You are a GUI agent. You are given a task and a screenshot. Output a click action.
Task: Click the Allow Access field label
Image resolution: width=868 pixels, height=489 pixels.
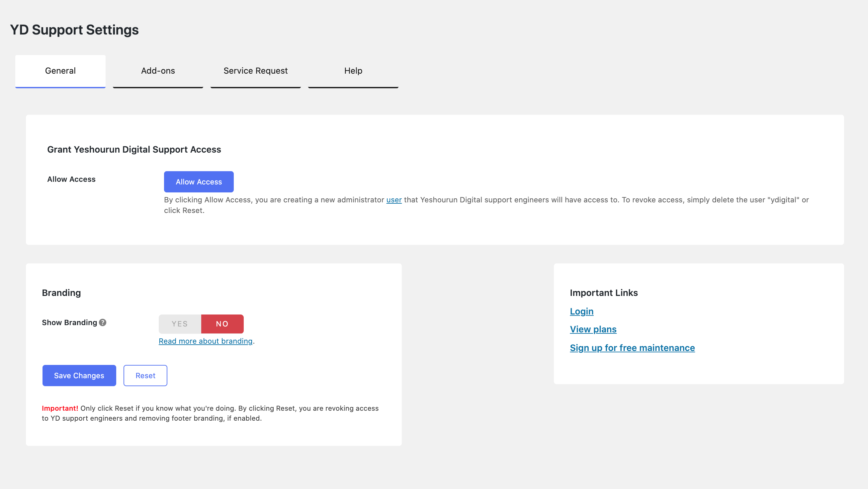click(x=71, y=179)
